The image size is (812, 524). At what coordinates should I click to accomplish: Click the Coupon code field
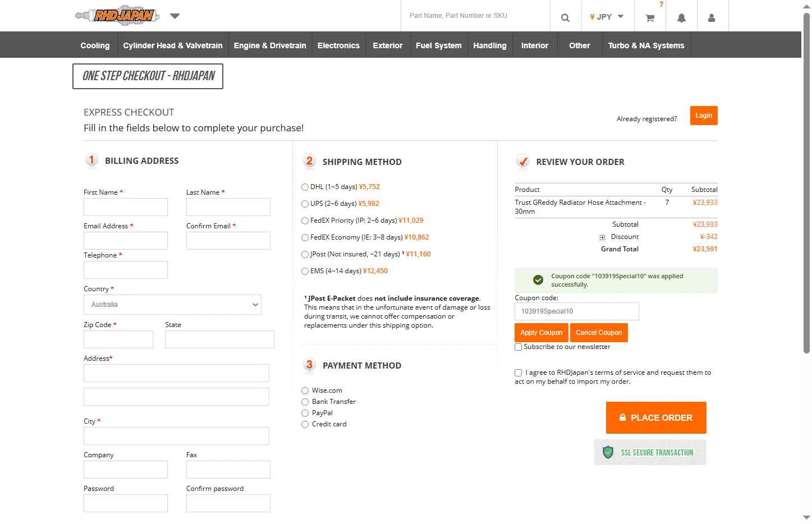(577, 311)
